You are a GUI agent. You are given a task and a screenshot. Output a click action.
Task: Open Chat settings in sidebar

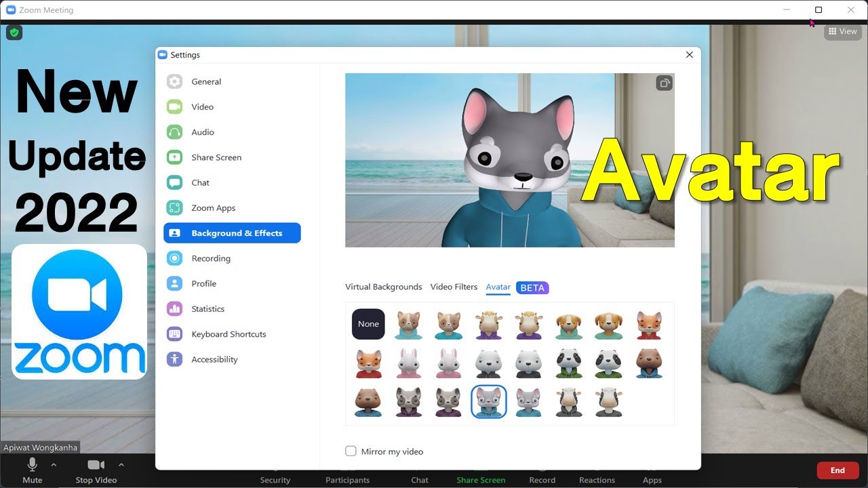(x=232, y=182)
